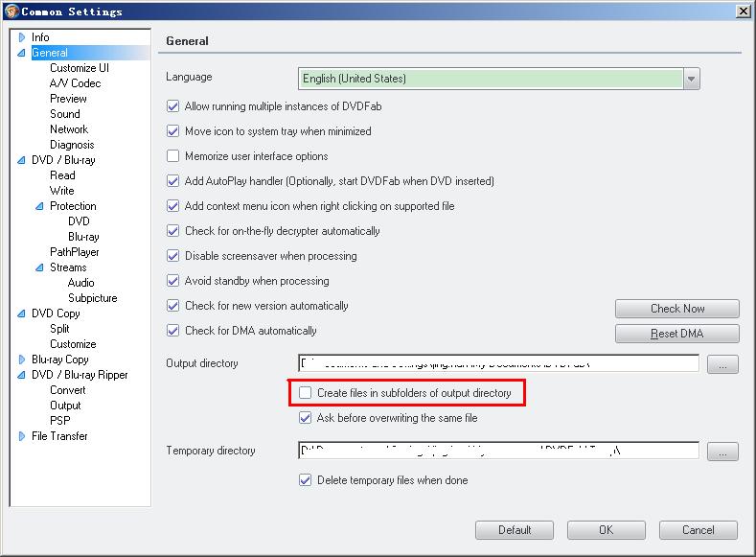This screenshot has height=557, width=756.
Task: Select the DVD / Blu-ray tree item
Action: 63,160
